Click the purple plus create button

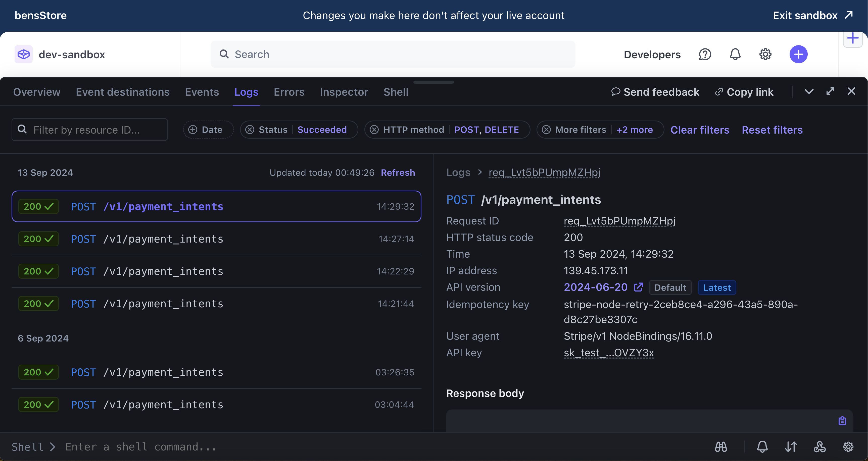pos(799,54)
